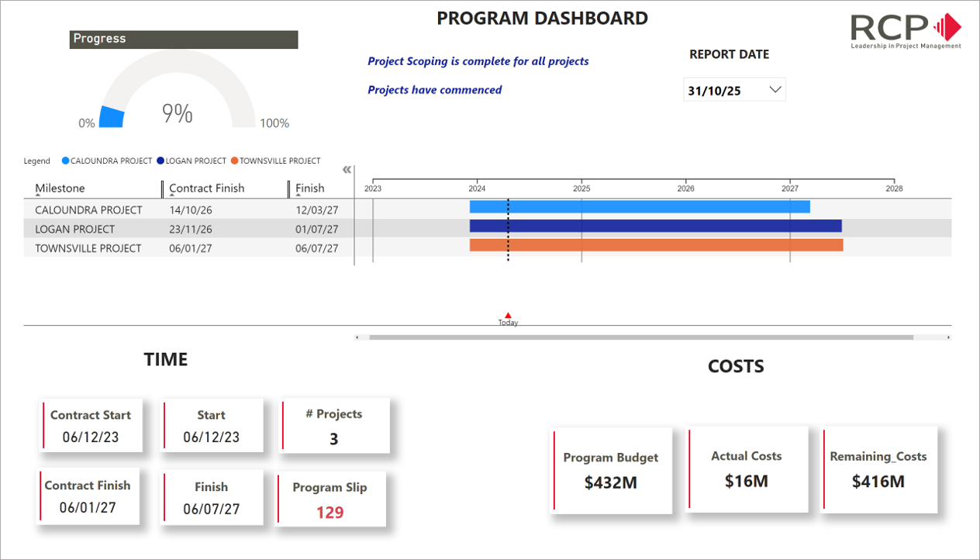980x560 pixels.
Task: Click the red arrow in the RCP logo
Action: click(x=947, y=25)
